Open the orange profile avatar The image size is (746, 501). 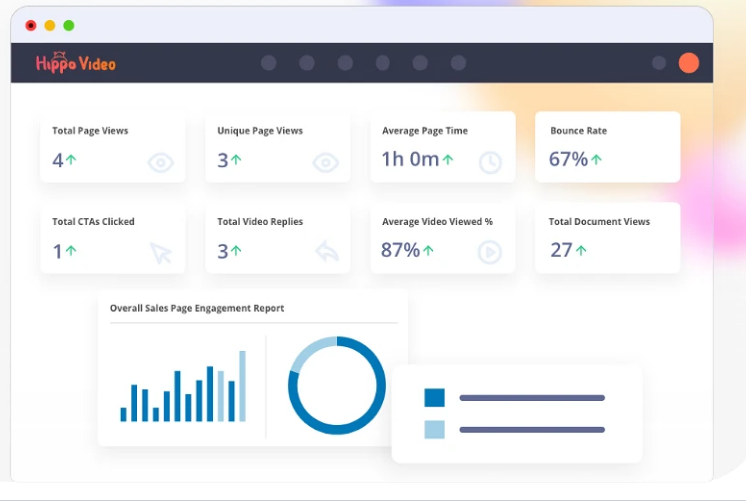click(x=688, y=63)
